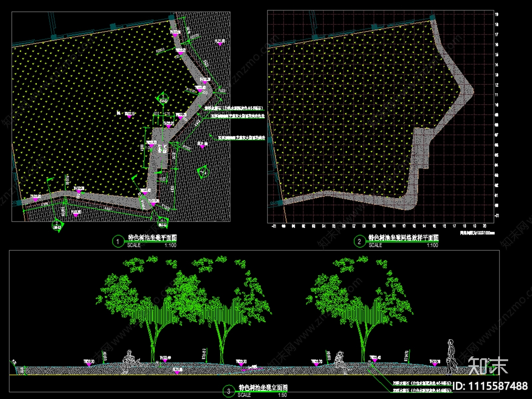Select the TW22.15 elevation label
The image size is (532, 399).
(x=130, y=114)
